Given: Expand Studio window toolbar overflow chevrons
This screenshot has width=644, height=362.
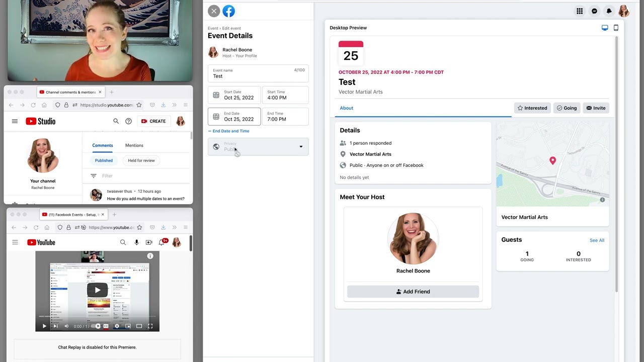Looking at the screenshot, I should click(174, 105).
